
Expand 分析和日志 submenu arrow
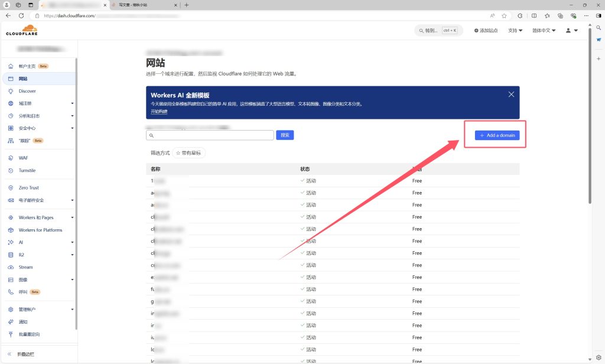click(72, 116)
